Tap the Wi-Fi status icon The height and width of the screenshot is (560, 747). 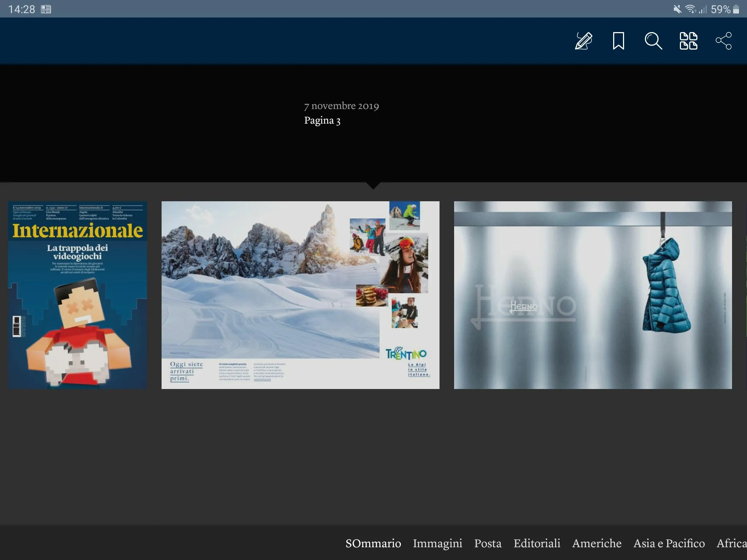pos(690,9)
